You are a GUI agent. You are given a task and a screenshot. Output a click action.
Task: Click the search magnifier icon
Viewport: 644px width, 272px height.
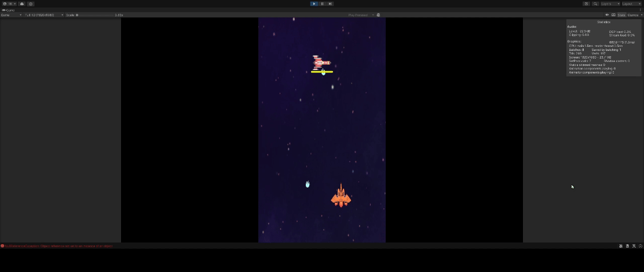coord(595,3)
